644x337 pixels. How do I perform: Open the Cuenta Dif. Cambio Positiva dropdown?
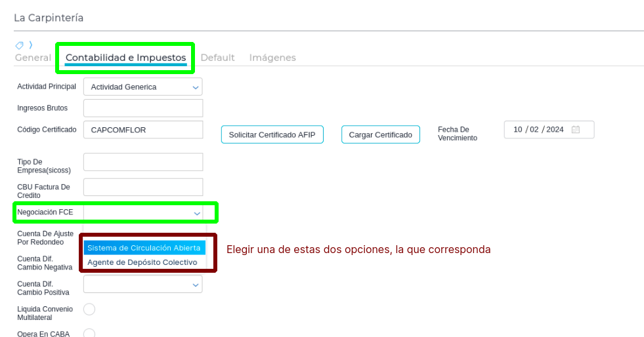143,285
